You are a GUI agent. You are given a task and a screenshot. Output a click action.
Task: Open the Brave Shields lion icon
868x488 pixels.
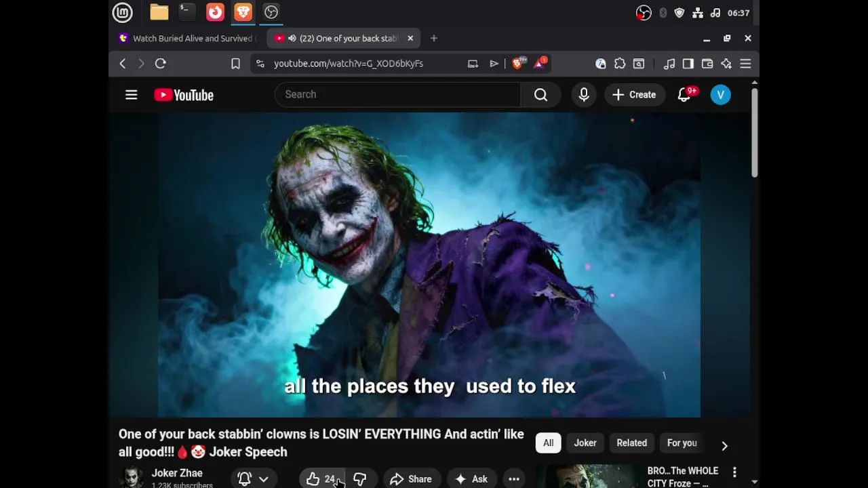pyautogui.click(x=517, y=64)
